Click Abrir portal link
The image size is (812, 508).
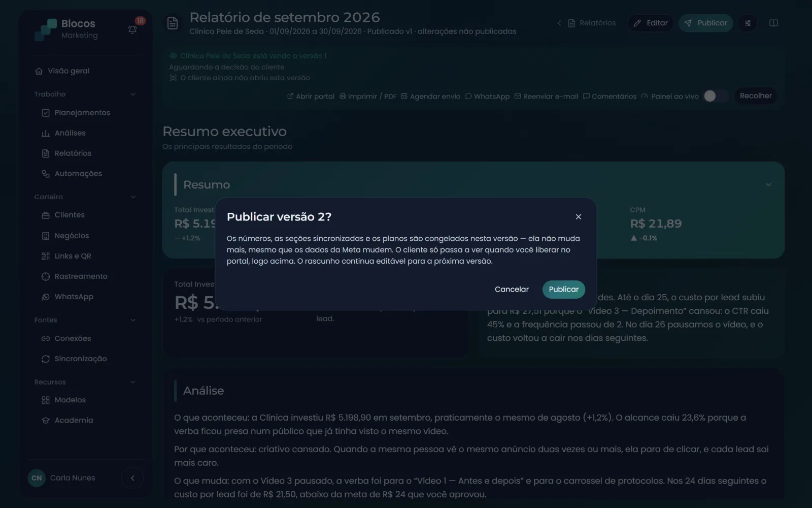[x=311, y=96]
